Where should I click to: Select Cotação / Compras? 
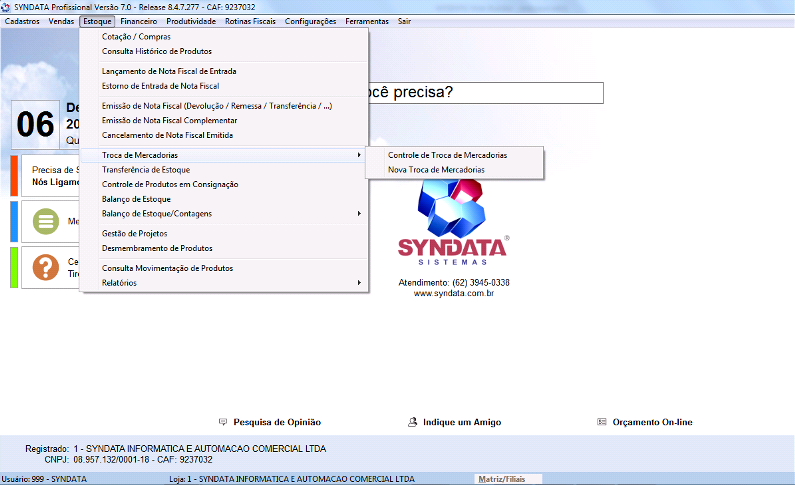pyautogui.click(x=224, y=36)
